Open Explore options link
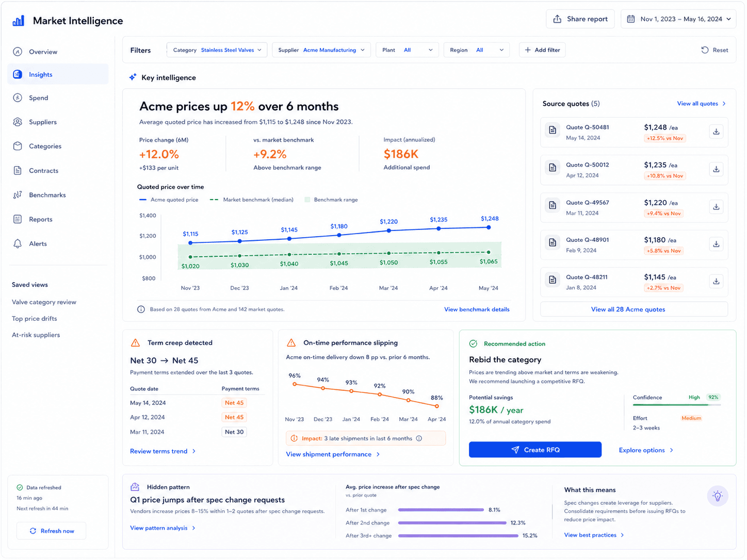The image size is (747, 560). [646, 450]
